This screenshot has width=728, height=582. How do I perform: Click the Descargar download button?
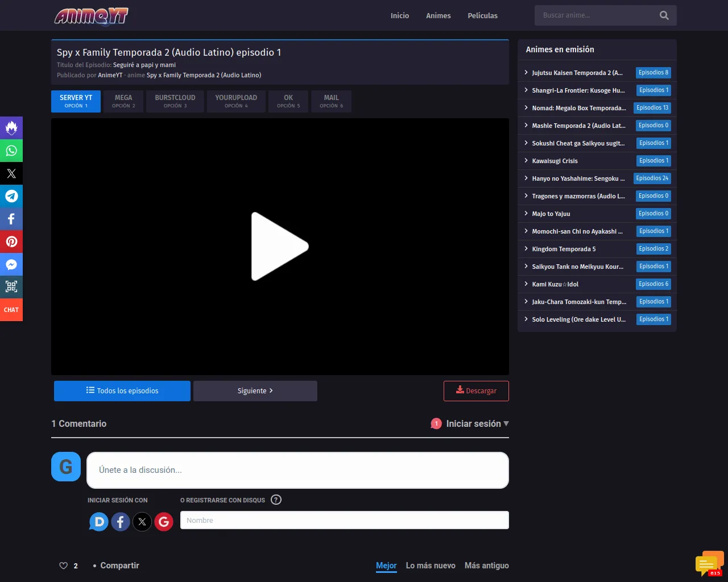(x=476, y=391)
